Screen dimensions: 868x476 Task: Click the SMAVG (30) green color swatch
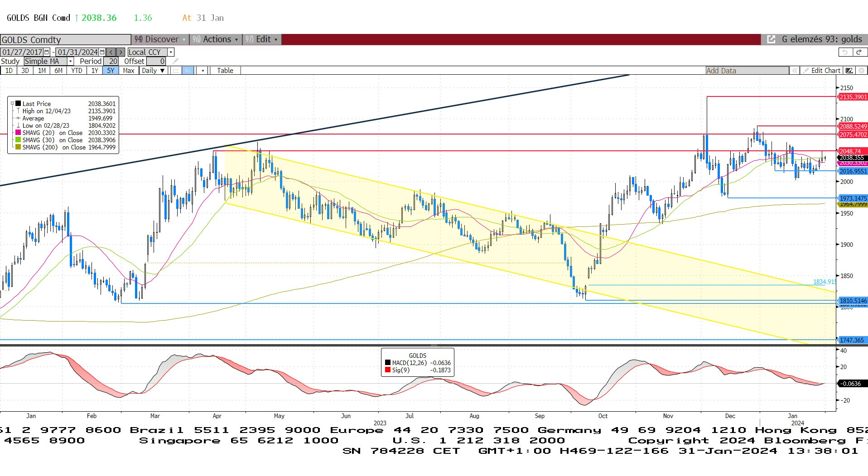pos(18,139)
